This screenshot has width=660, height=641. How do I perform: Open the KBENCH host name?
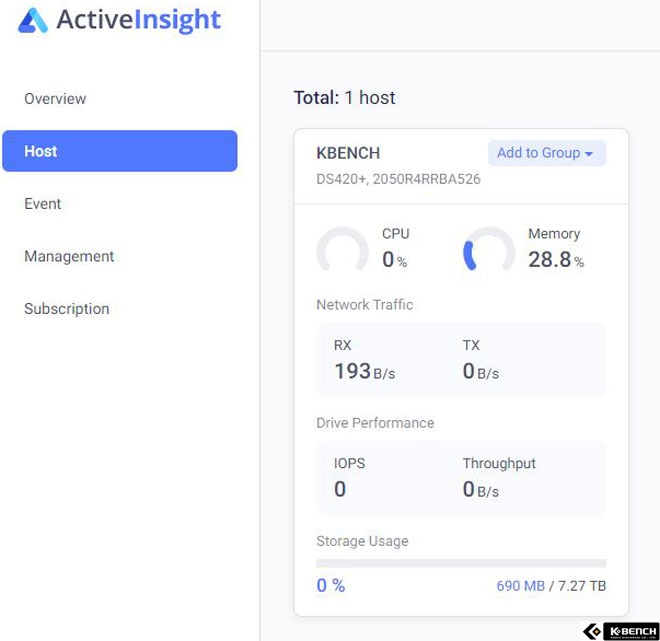[348, 153]
